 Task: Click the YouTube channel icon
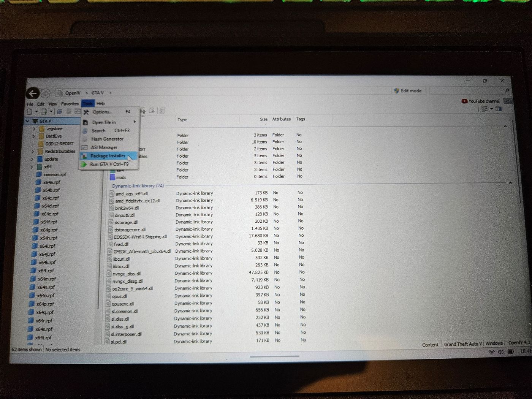pos(464,101)
